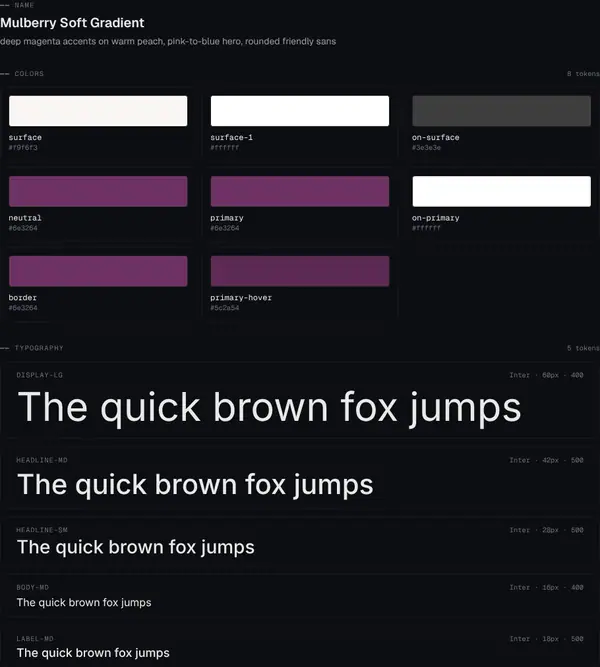Click the COLORS section heading
Viewport: 600px width, 667px height.
tap(29, 74)
